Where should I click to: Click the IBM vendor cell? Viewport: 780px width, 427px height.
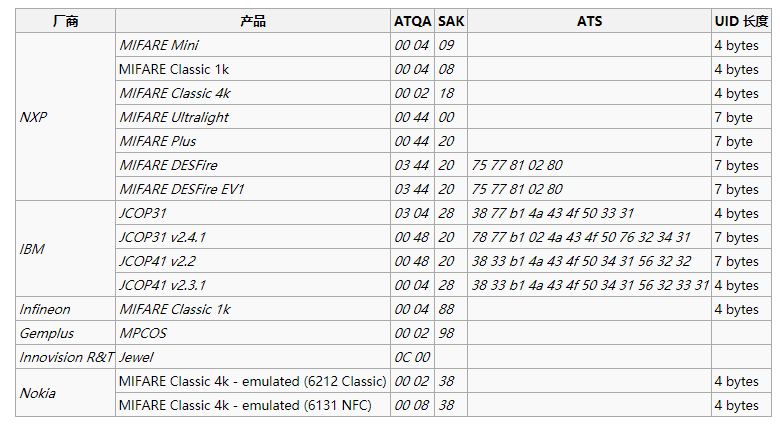pyautogui.click(x=32, y=249)
